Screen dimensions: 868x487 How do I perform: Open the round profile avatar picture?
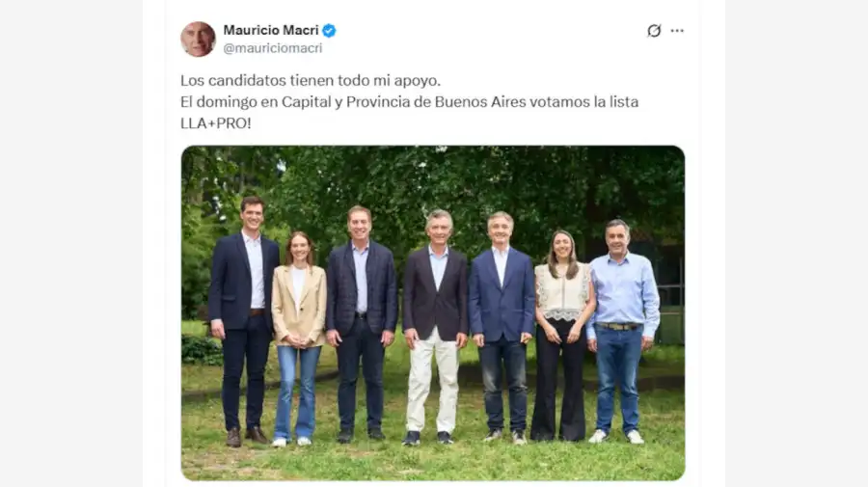[x=198, y=40]
